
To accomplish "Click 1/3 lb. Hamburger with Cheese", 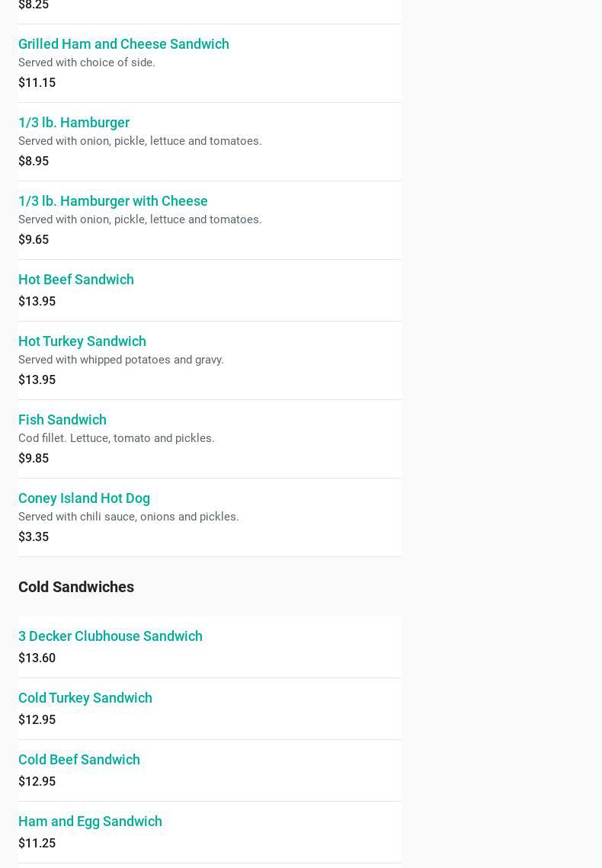I will coord(113,201).
